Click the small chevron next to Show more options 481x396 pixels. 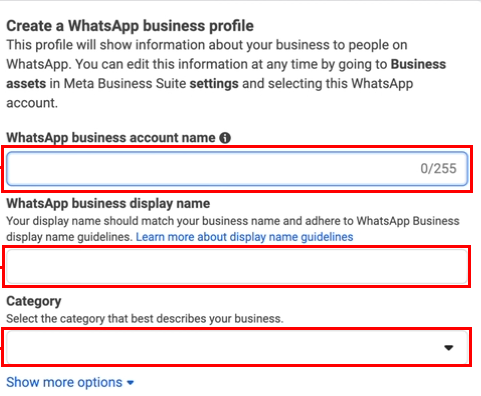[x=130, y=383]
